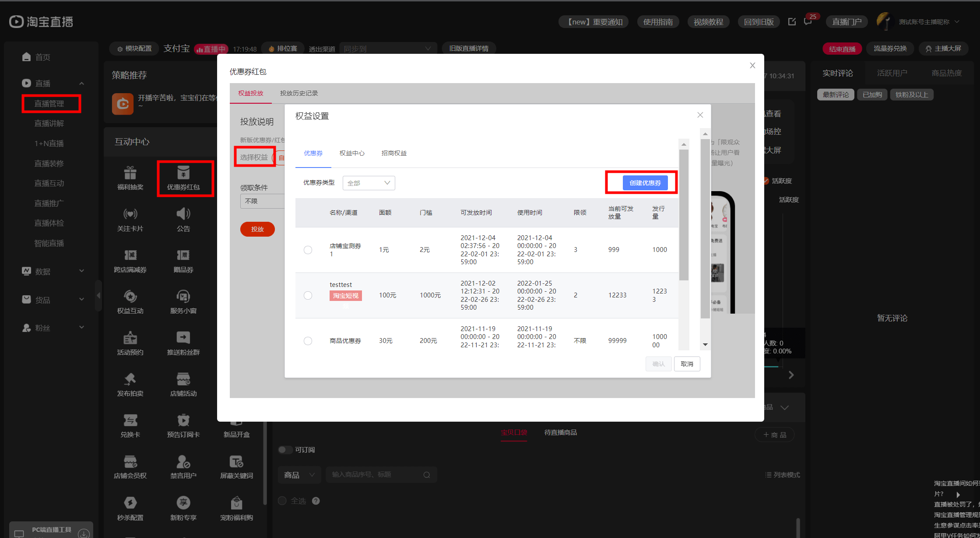Image resolution: width=980 pixels, height=538 pixels.
Task: Close the 权益设置 dialog
Action: coord(700,115)
